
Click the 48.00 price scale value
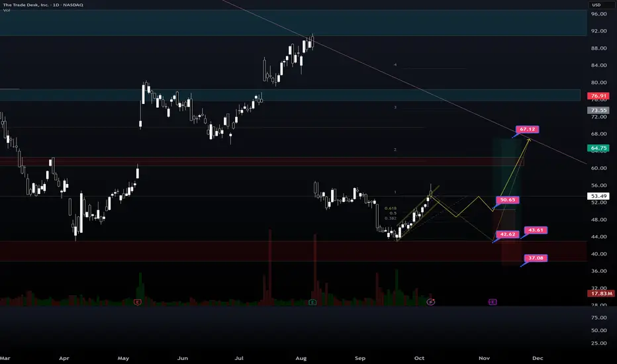598,220
